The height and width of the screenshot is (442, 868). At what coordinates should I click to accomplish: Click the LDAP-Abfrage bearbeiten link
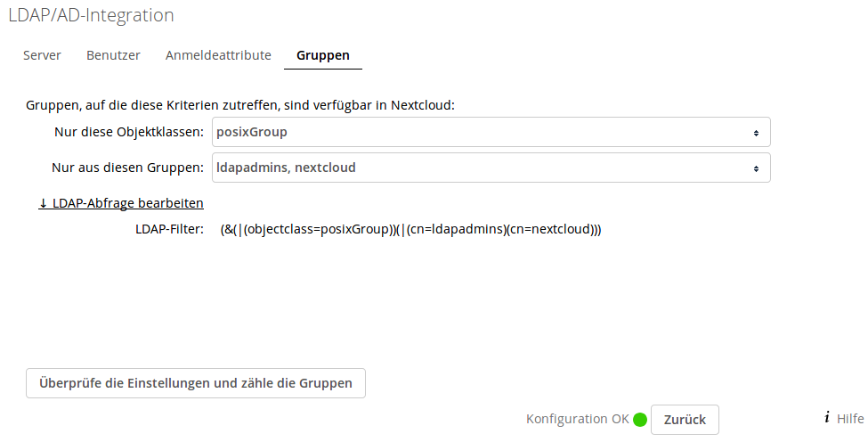coord(127,203)
